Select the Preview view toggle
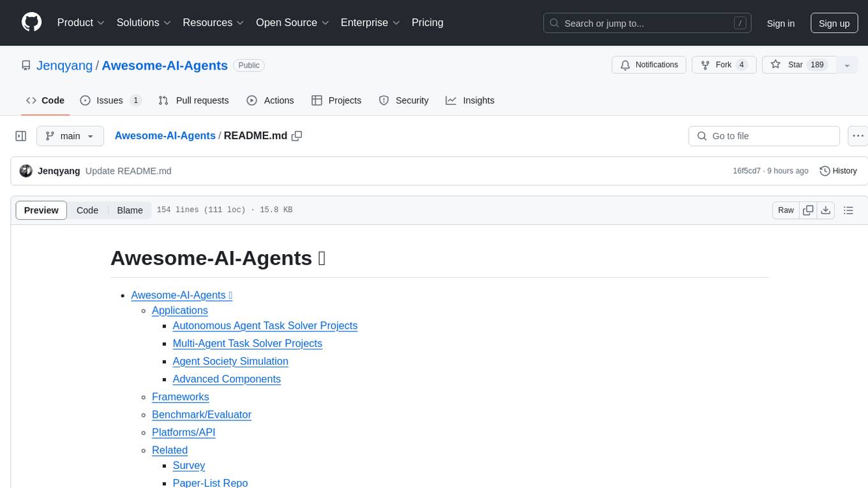 coord(41,210)
